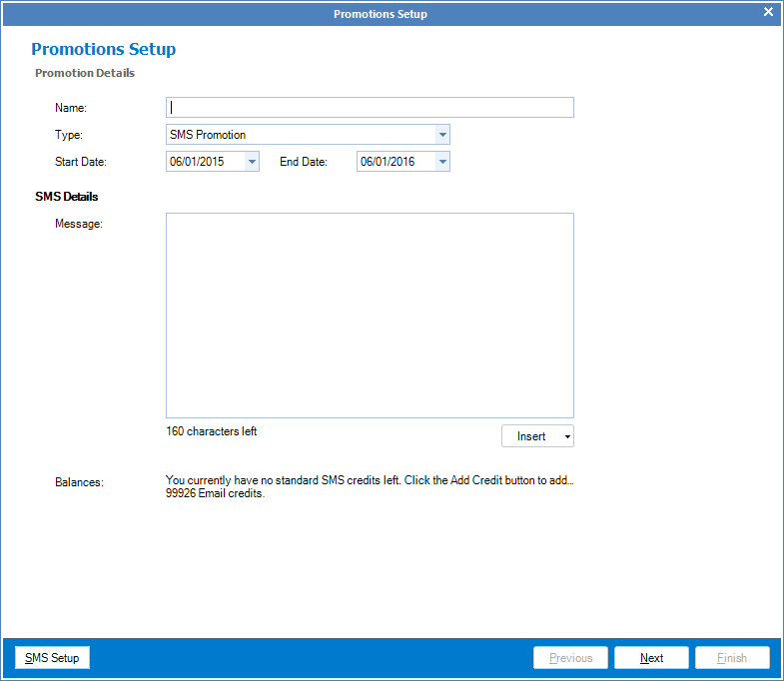784x681 pixels.
Task: Open the Insert button's dropdown arrow
Action: point(567,436)
